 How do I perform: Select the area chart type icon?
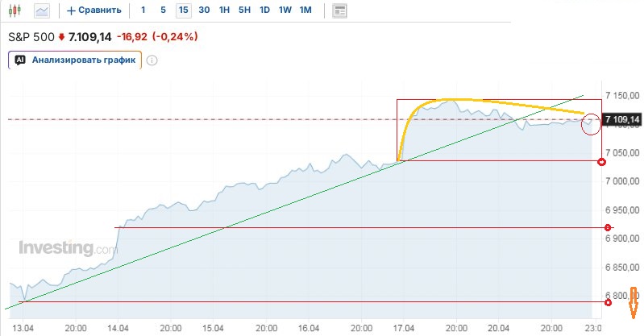(42, 10)
